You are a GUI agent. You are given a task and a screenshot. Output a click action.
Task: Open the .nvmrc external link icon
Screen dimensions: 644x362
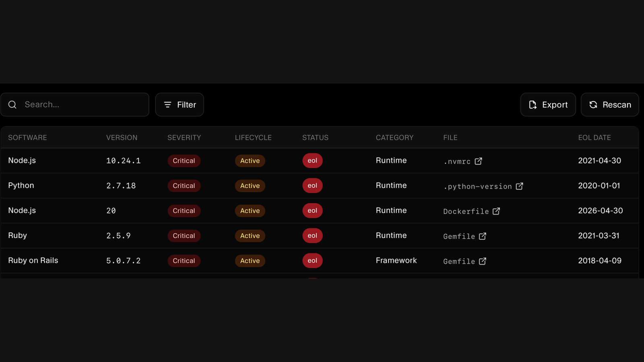click(x=478, y=161)
